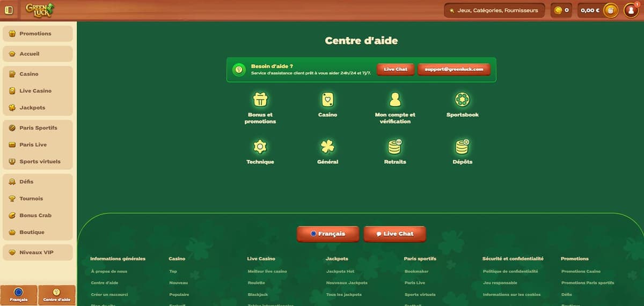The width and height of the screenshot is (644, 306).
Task: Open Tournois in the sidebar
Action: [x=38, y=198]
